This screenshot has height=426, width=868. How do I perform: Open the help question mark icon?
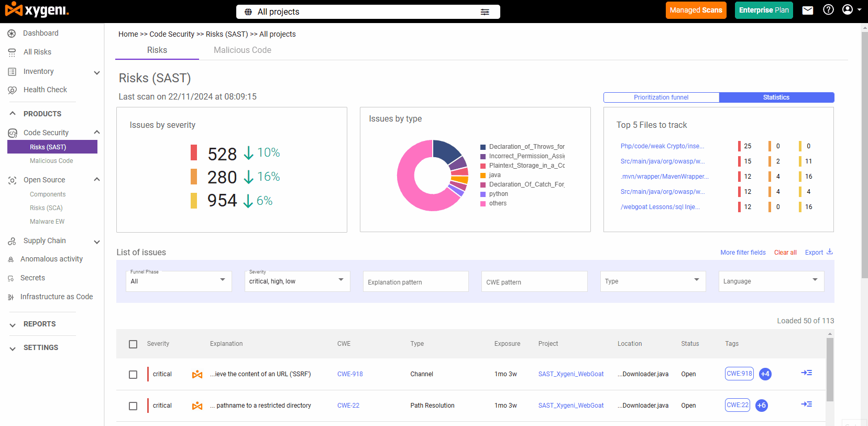(828, 9)
